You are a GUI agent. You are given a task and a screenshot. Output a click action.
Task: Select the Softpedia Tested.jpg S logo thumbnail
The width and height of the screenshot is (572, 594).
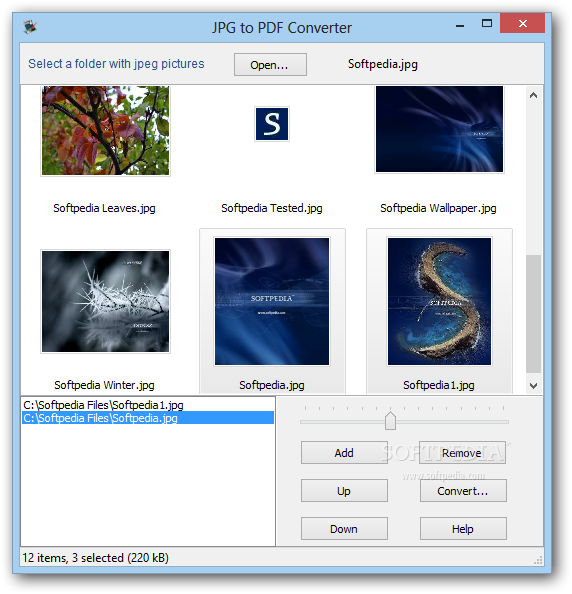coord(272,124)
